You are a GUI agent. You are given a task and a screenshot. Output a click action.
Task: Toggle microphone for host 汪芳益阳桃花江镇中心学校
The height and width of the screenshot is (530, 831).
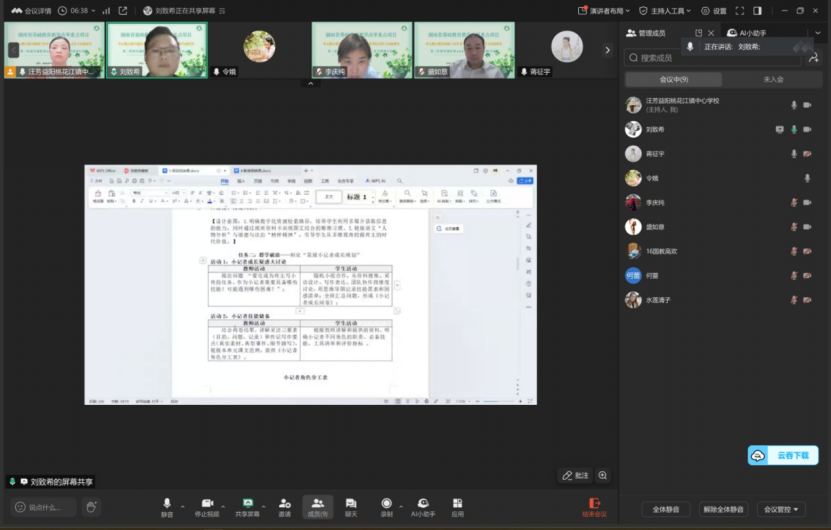point(794,105)
